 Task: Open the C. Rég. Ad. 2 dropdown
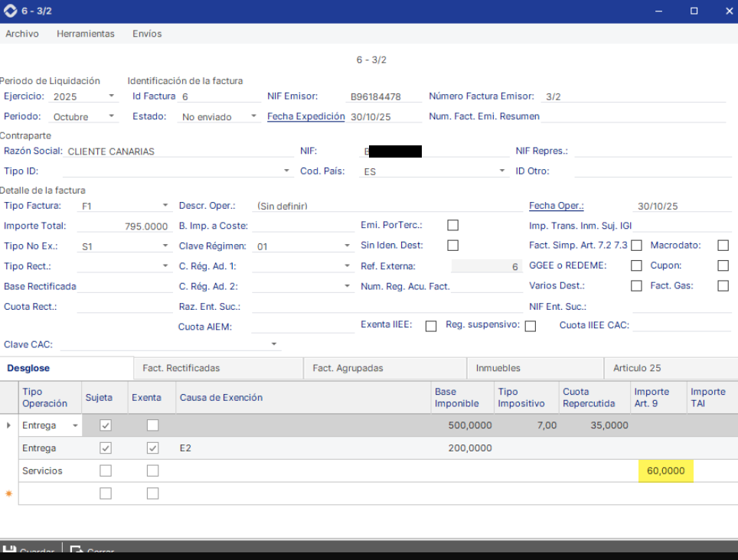(x=347, y=286)
